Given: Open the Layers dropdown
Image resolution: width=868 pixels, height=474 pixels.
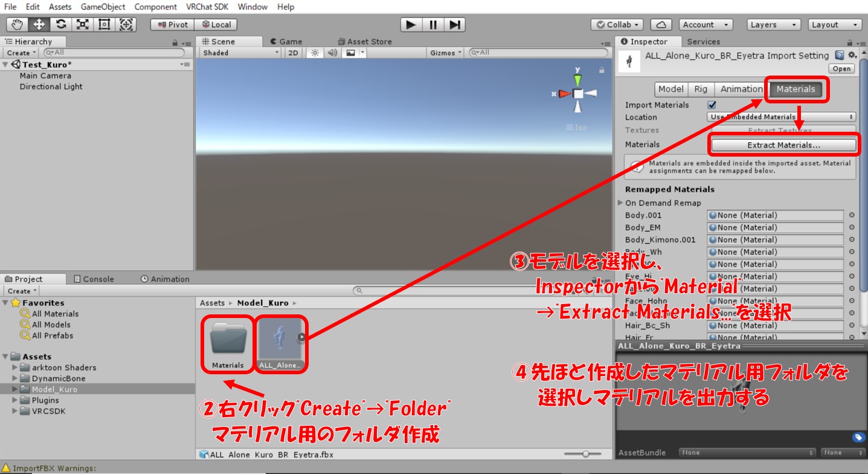Looking at the screenshot, I should (774, 25).
